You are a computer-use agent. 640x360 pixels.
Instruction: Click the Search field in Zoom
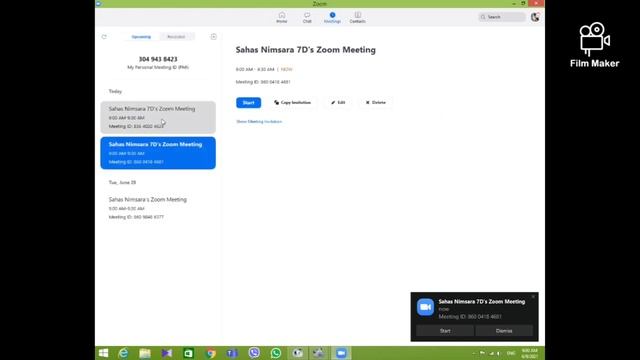(502, 17)
